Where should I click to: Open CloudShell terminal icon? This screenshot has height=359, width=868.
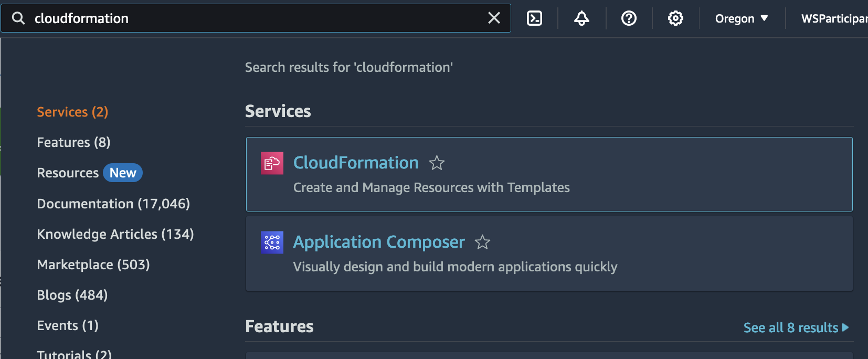click(x=534, y=18)
